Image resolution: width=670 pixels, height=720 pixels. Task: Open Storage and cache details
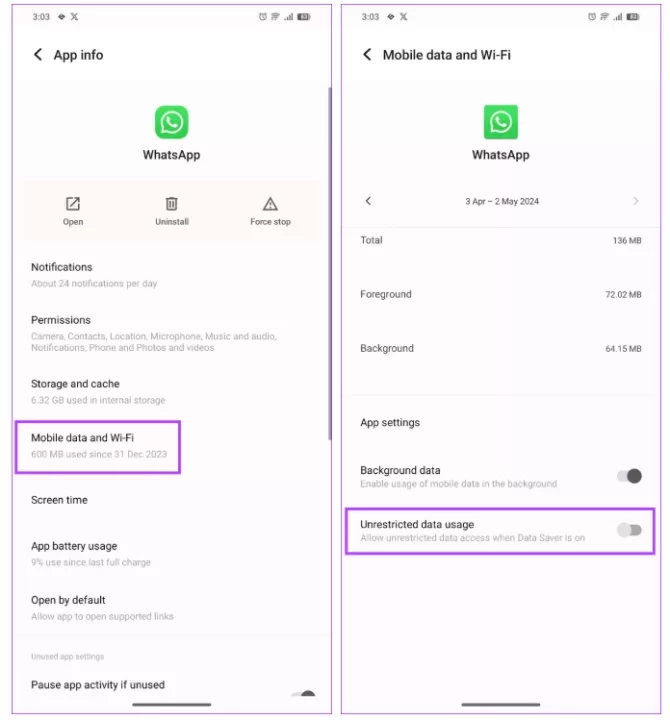click(172, 391)
